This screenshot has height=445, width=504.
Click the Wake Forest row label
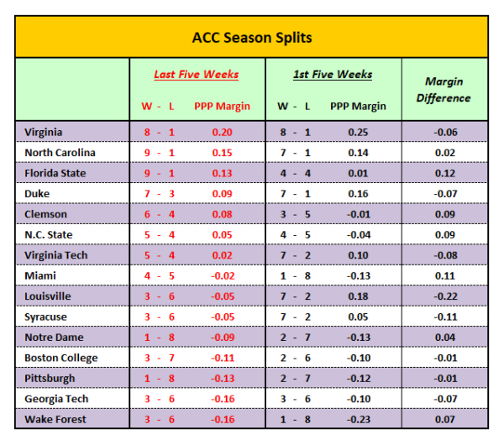coord(54,419)
